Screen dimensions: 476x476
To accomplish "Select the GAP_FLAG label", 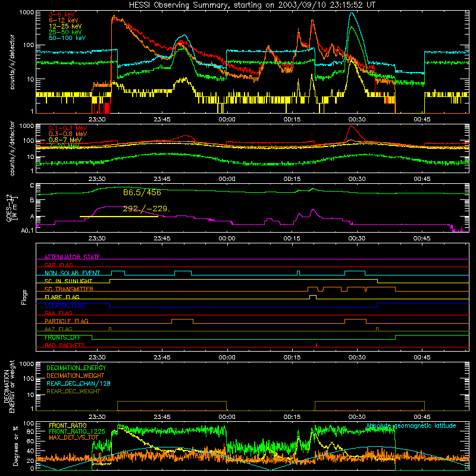I will click(58, 265).
